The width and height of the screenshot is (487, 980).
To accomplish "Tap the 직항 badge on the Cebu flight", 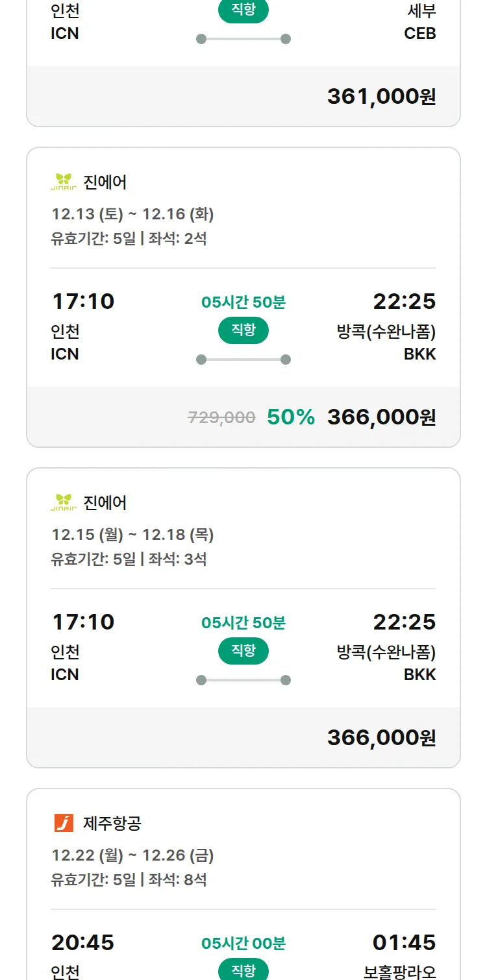I will (x=243, y=11).
